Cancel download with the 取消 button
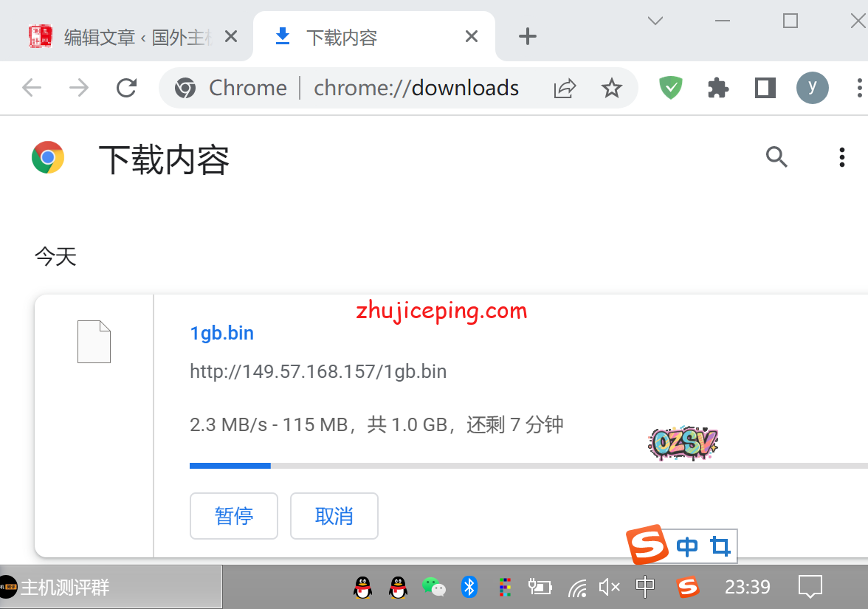 click(x=334, y=516)
